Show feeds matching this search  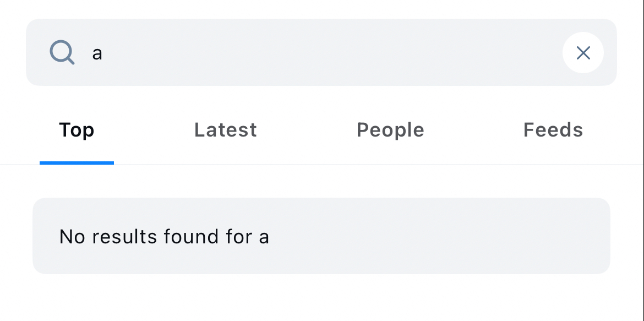pos(553,130)
